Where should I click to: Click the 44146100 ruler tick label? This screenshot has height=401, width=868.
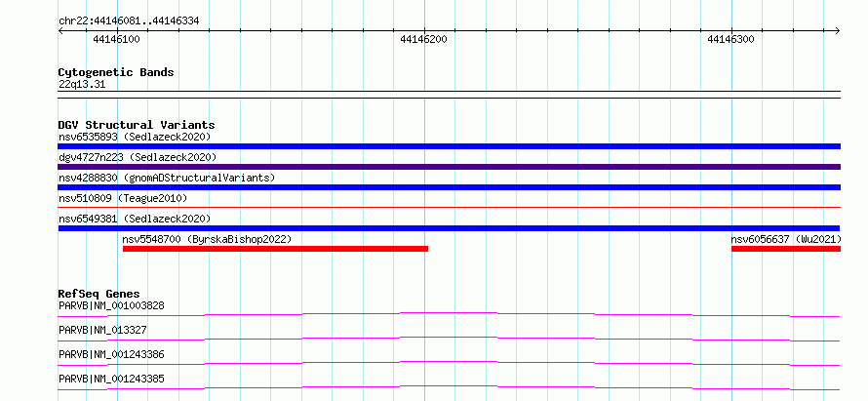[x=116, y=39]
